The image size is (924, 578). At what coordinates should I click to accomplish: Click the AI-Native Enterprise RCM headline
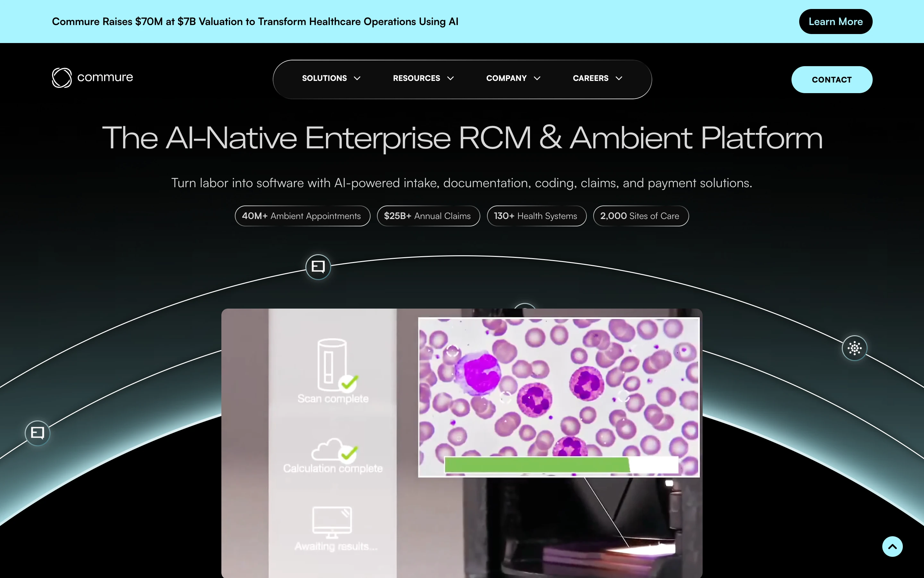pyautogui.click(x=462, y=138)
